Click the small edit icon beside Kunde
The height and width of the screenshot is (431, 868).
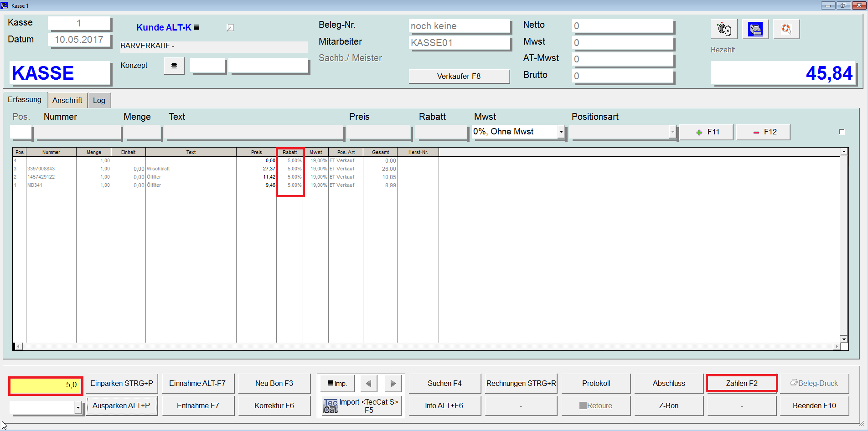(x=230, y=28)
